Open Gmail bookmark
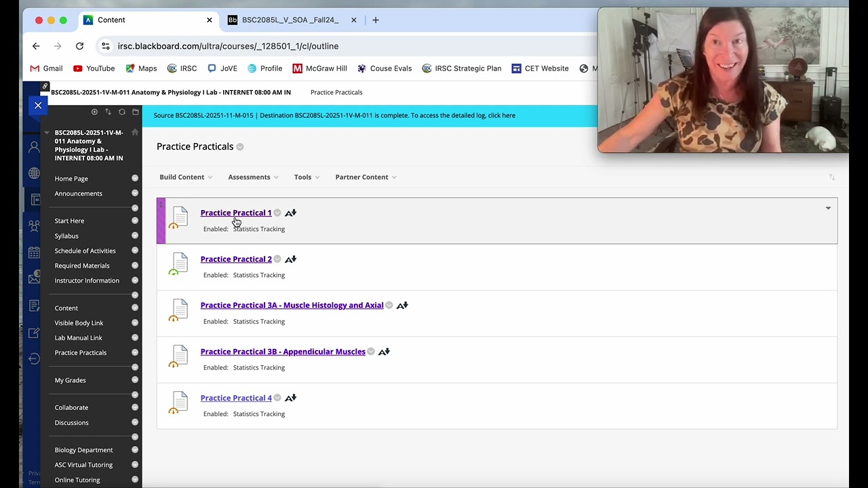 46,68
